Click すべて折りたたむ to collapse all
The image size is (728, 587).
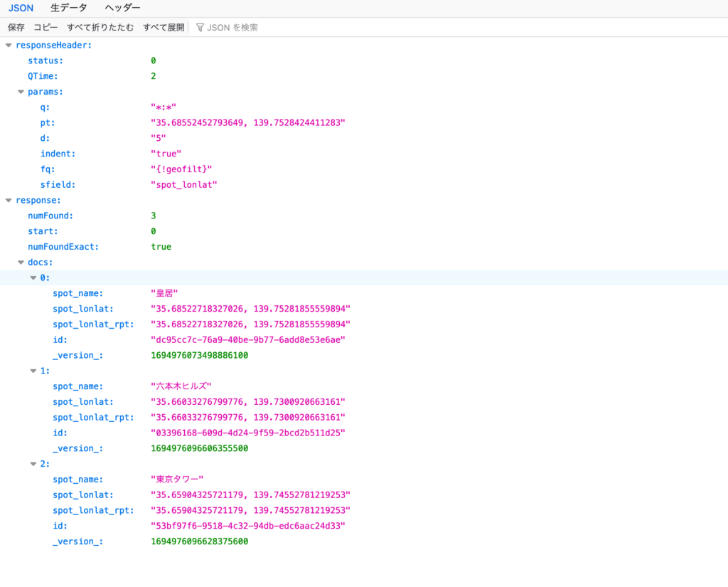(x=100, y=28)
